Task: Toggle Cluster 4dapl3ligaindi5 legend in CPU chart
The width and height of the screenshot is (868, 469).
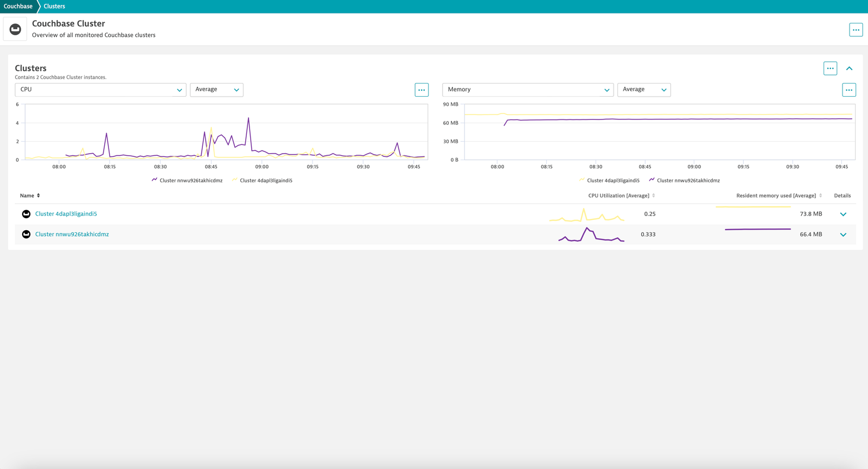Action: pos(262,180)
